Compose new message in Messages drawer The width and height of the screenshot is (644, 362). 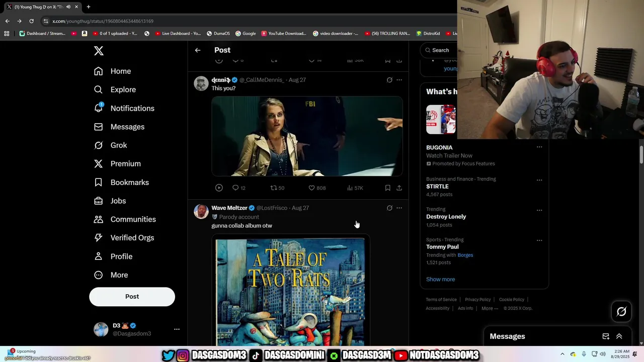[x=606, y=336]
